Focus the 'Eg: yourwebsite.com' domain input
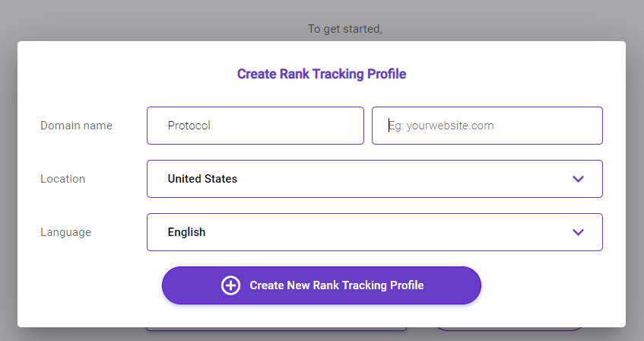Image resolution: width=644 pixels, height=341 pixels. click(x=487, y=126)
